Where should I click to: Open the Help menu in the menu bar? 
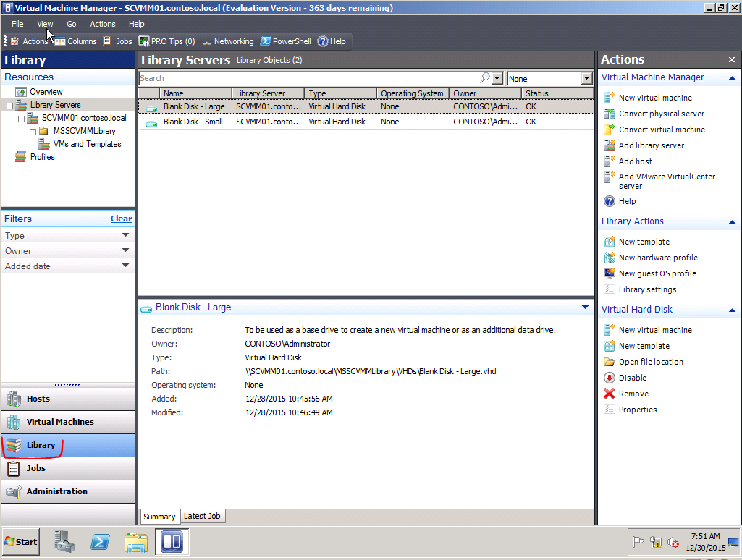coord(136,24)
